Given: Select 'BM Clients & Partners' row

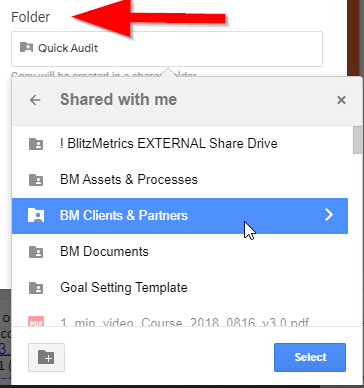Looking at the screenshot, I should click(x=180, y=216).
